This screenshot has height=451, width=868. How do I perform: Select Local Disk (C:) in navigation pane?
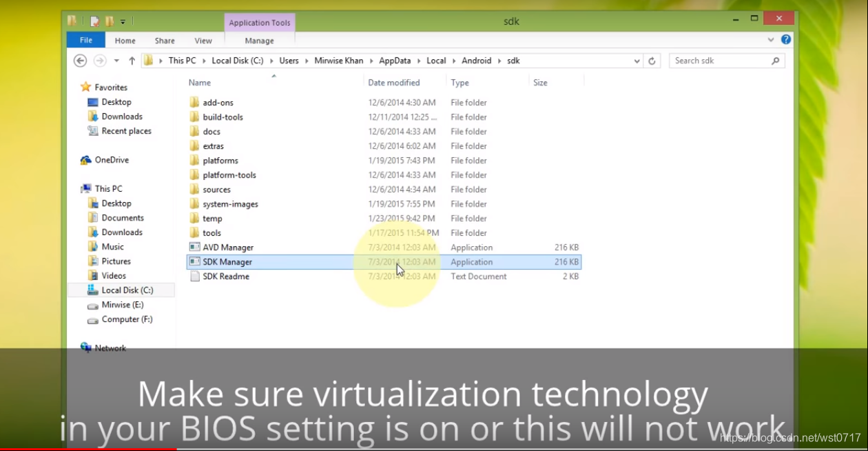pyautogui.click(x=121, y=290)
